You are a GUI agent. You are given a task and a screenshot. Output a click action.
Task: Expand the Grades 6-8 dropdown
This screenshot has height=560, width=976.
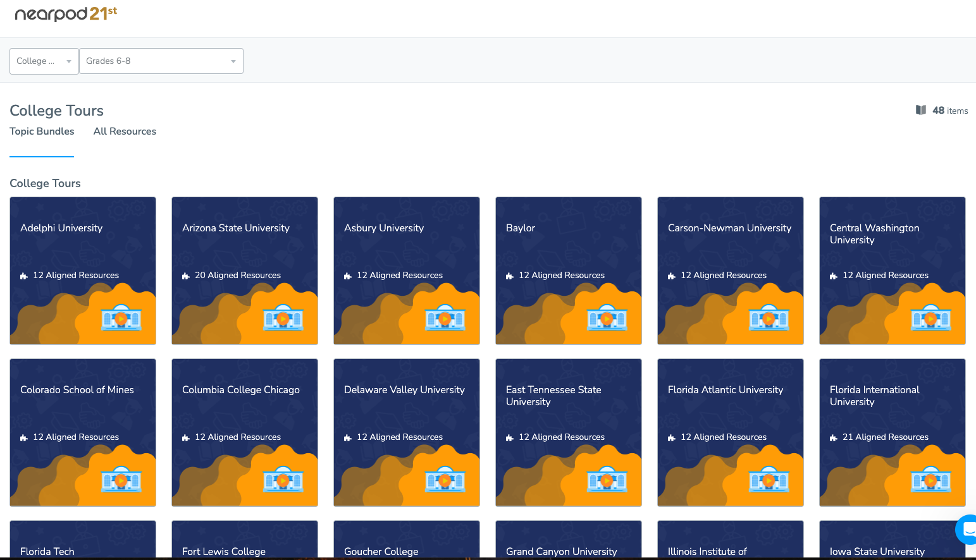pyautogui.click(x=161, y=61)
